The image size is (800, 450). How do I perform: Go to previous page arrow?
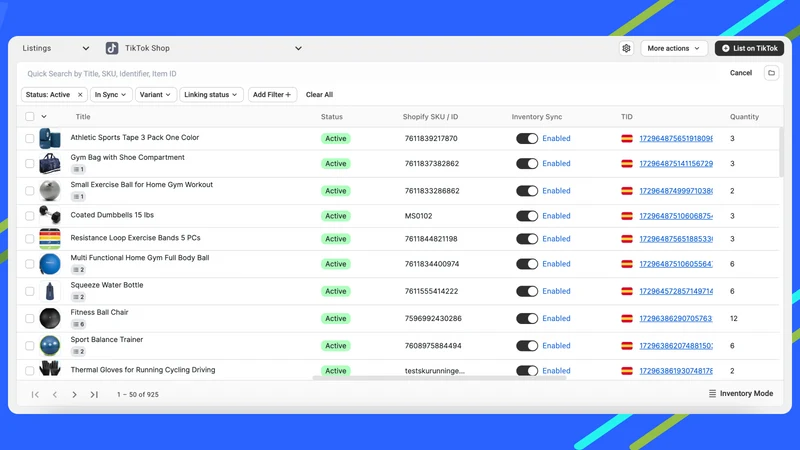pos(55,394)
